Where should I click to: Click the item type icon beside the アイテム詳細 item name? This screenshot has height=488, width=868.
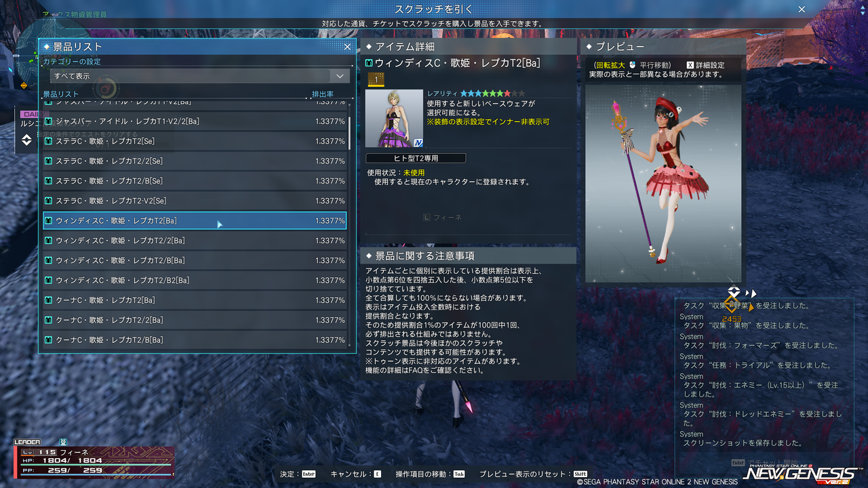point(370,63)
